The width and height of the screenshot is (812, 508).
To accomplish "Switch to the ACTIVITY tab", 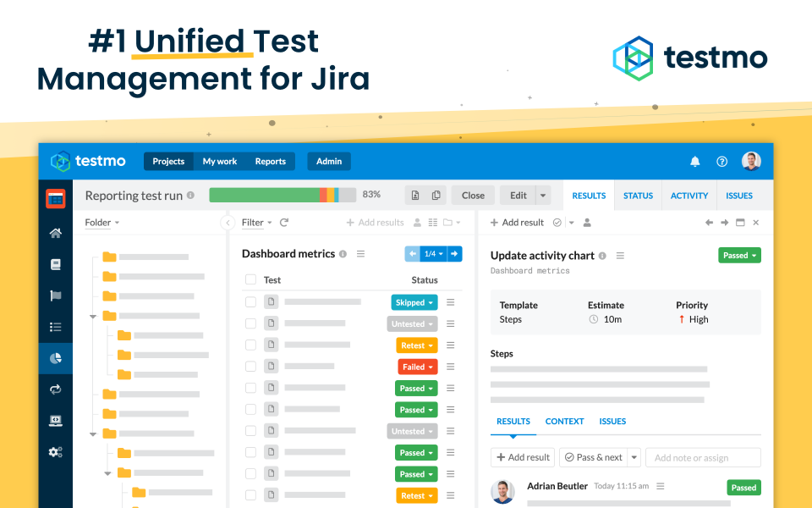I will [x=689, y=196].
